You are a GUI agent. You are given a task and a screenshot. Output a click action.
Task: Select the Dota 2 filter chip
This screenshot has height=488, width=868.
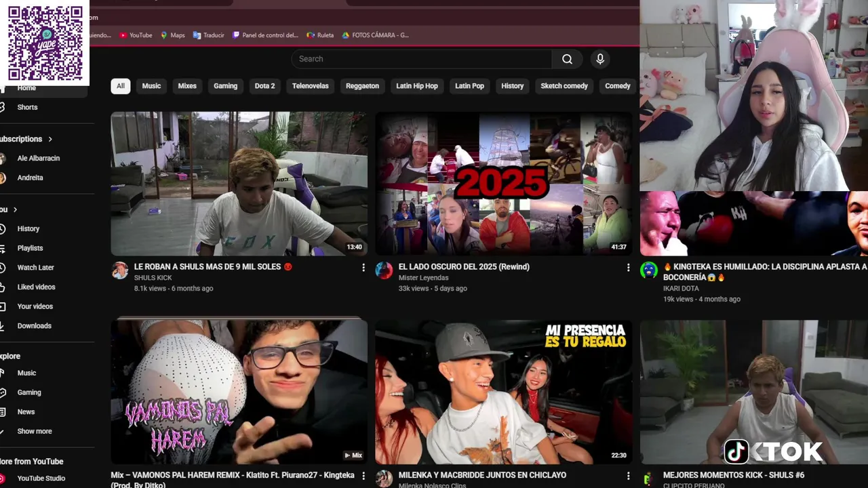pyautogui.click(x=264, y=86)
